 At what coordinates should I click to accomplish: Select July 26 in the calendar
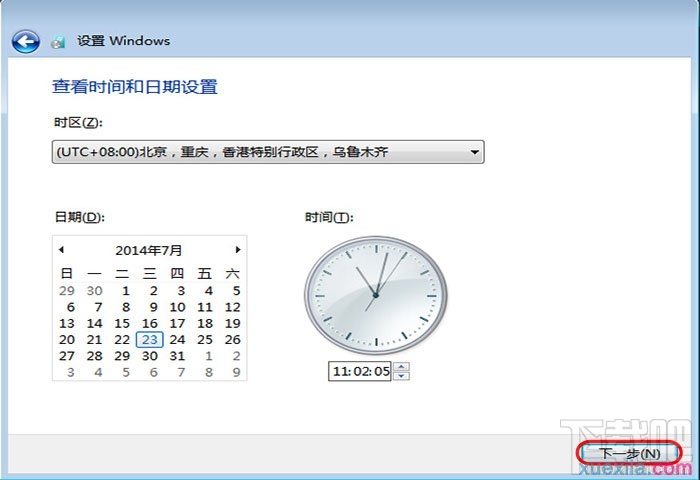(233, 340)
